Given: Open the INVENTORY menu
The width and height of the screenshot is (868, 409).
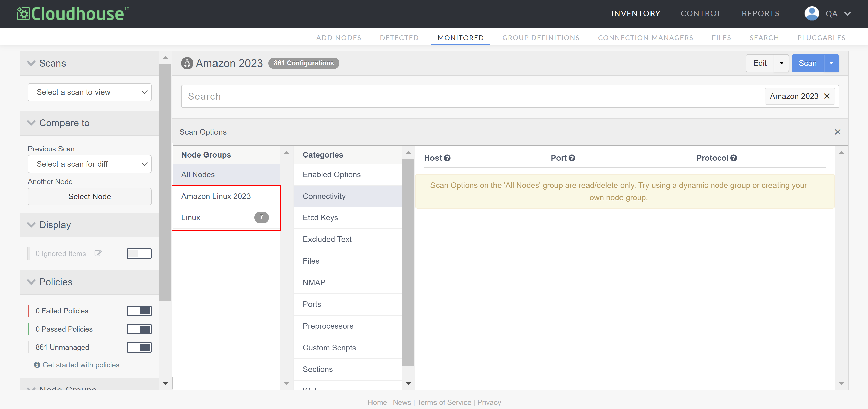Looking at the screenshot, I should click(x=636, y=13).
